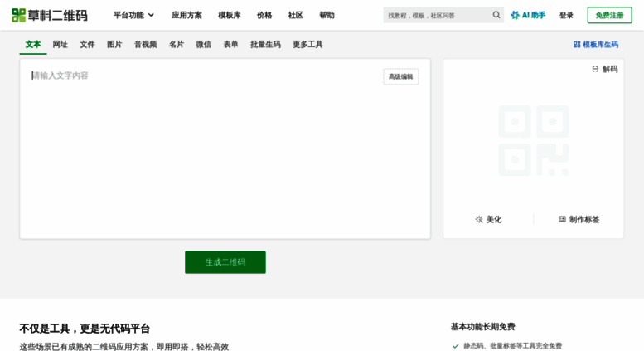This screenshot has height=351, width=644.
Task: Click the 模板库生码 link
Action: click(x=596, y=44)
